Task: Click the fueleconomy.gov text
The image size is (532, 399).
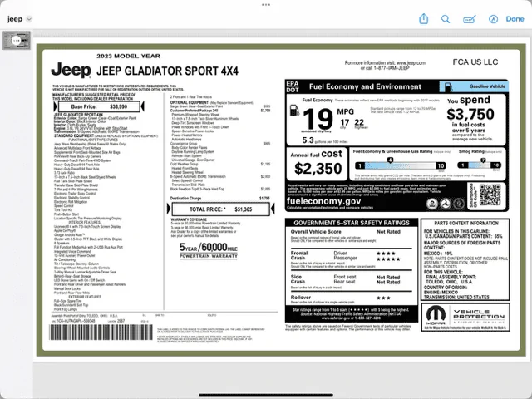Action: pos(323,201)
